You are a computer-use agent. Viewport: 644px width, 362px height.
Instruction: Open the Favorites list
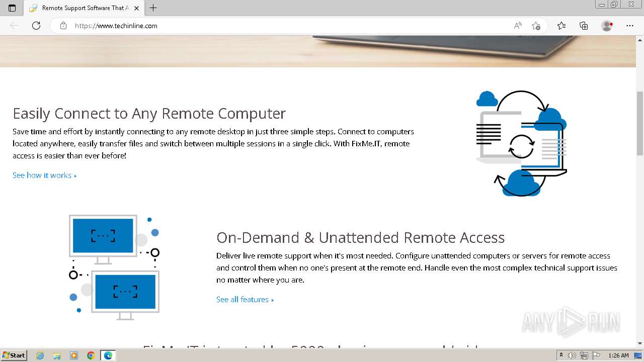561,26
